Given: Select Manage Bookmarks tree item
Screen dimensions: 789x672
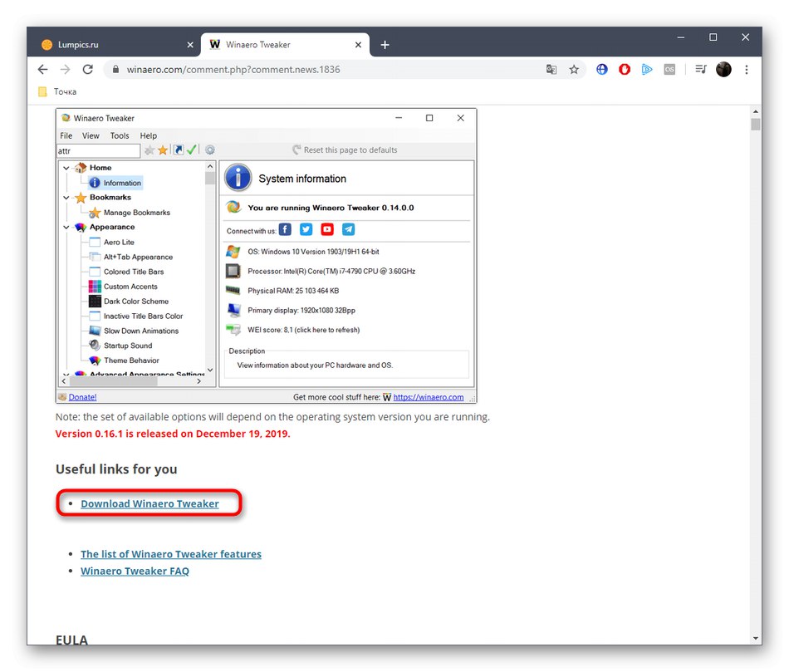Looking at the screenshot, I should point(130,213).
